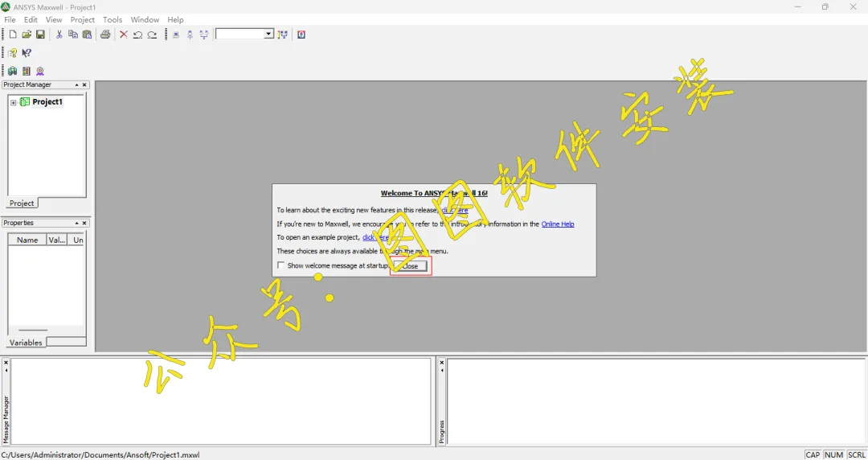Click the Project1.mxwl file path in status bar
The width and height of the screenshot is (868, 460).
coord(100,454)
